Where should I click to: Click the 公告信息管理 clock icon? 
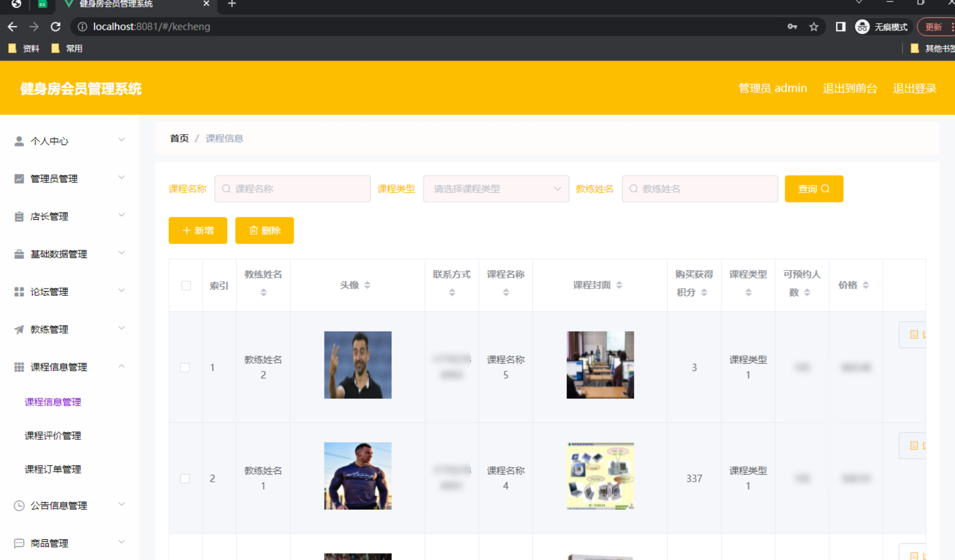(x=19, y=506)
